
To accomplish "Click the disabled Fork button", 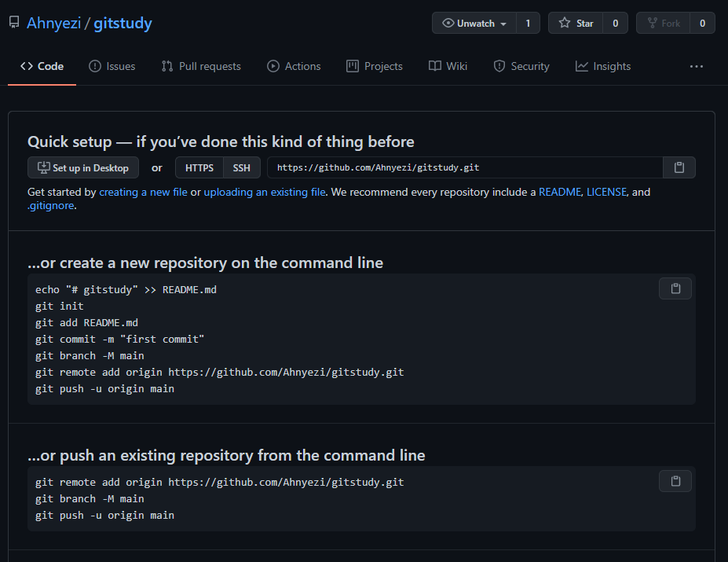I will [x=663, y=24].
